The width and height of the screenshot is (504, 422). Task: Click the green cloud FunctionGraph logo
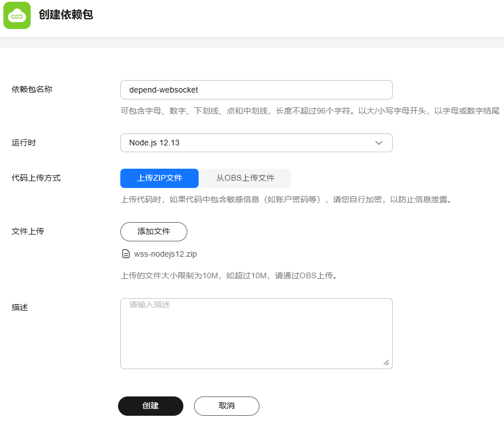[17, 15]
